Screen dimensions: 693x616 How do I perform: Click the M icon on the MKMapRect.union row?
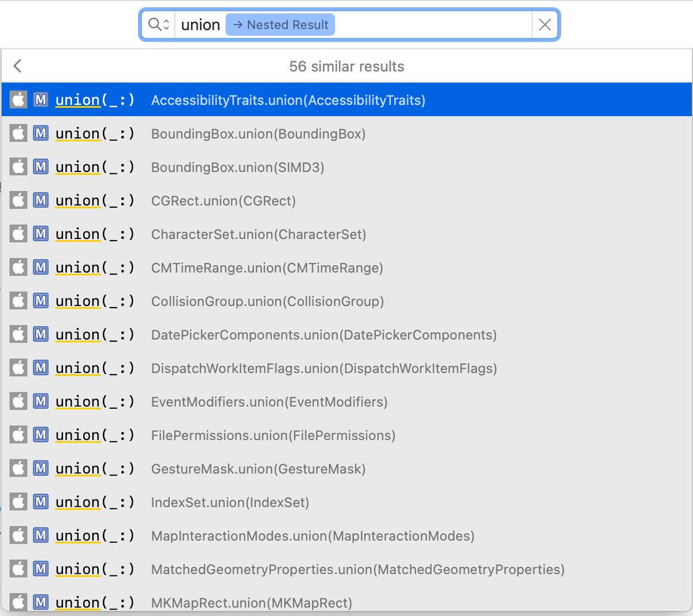click(x=39, y=602)
